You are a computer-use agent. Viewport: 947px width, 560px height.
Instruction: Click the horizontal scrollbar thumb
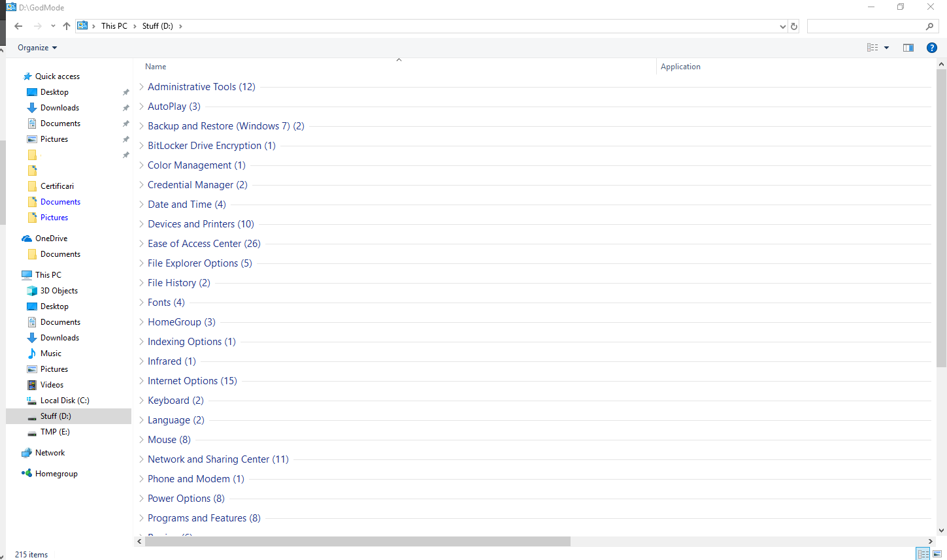tap(357, 542)
